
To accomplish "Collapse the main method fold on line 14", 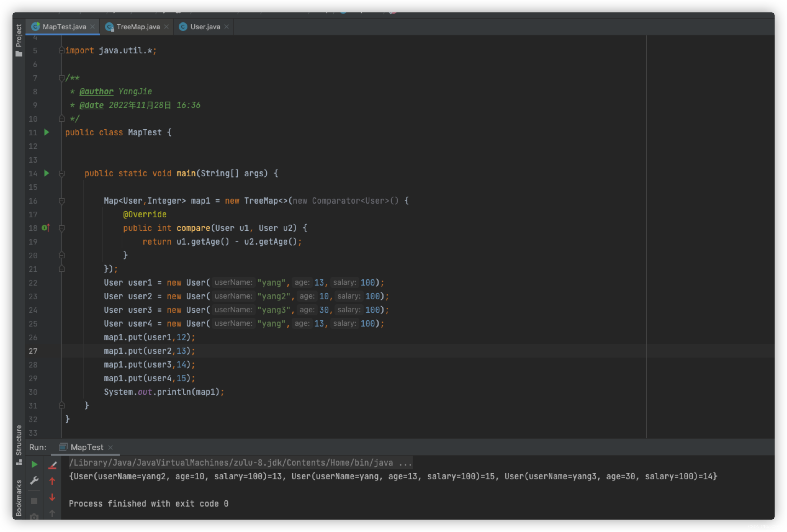I will coord(62,174).
